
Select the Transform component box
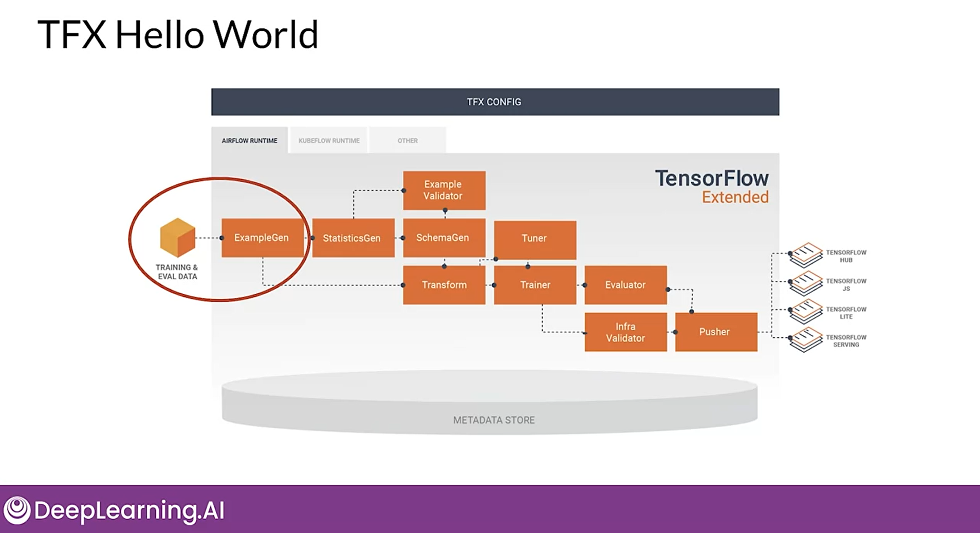444,285
